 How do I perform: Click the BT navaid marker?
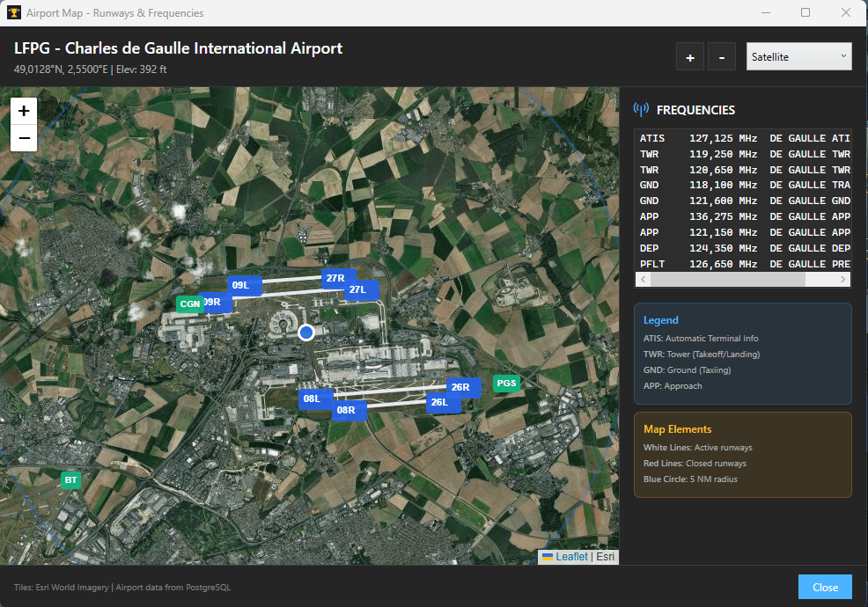70,479
